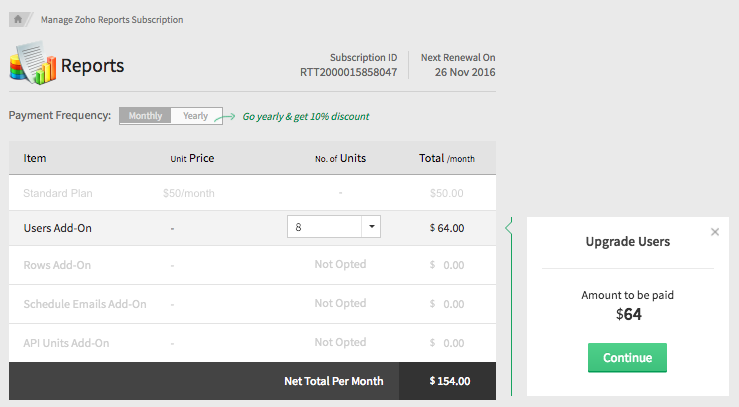This screenshot has height=407, width=739.
Task: Click Not Opted for Rows Add-On
Action: click(x=340, y=265)
